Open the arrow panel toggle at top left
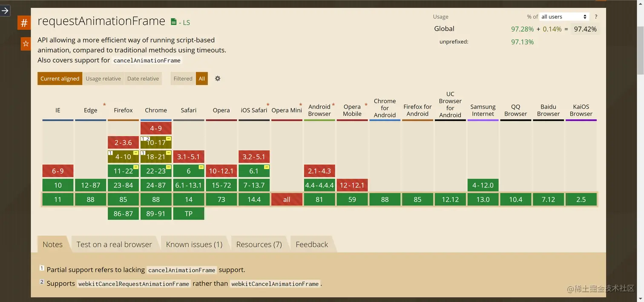 point(5,11)
